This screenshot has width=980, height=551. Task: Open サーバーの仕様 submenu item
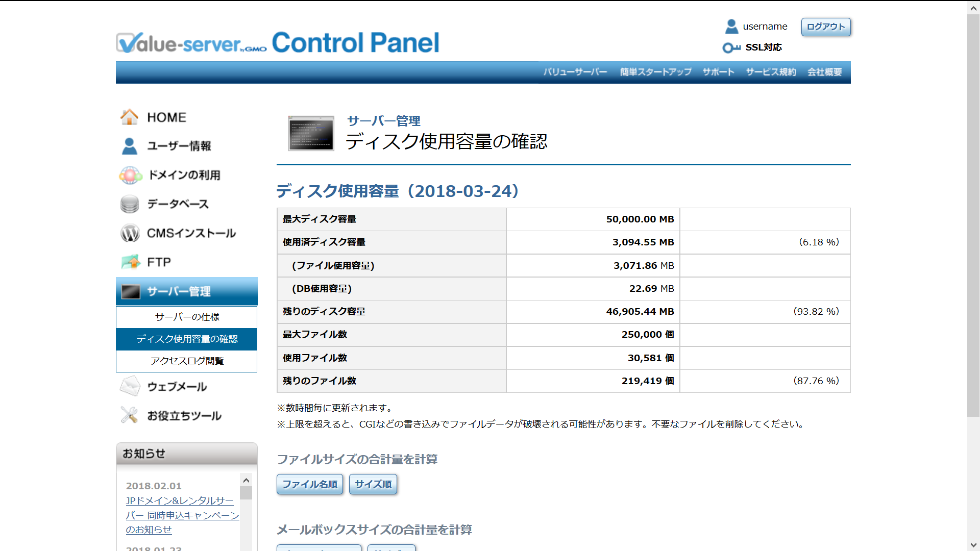(x=187, y=317)
